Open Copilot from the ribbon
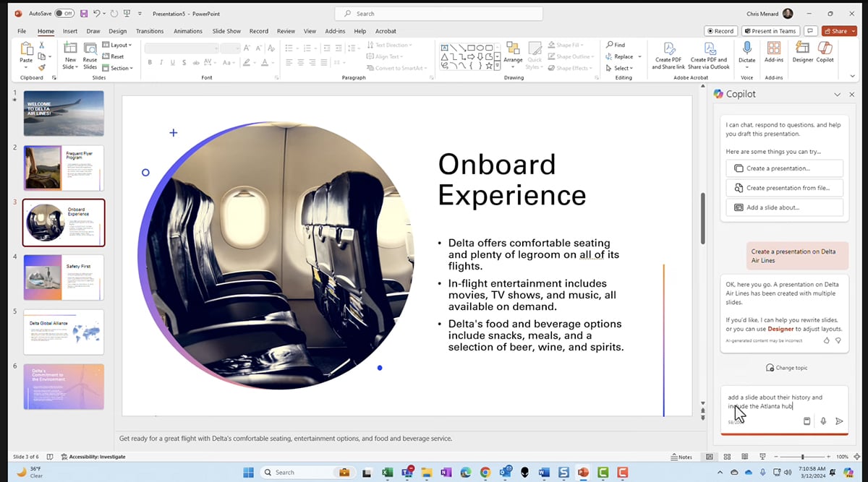The image size is (868, 482). point(825,56)
